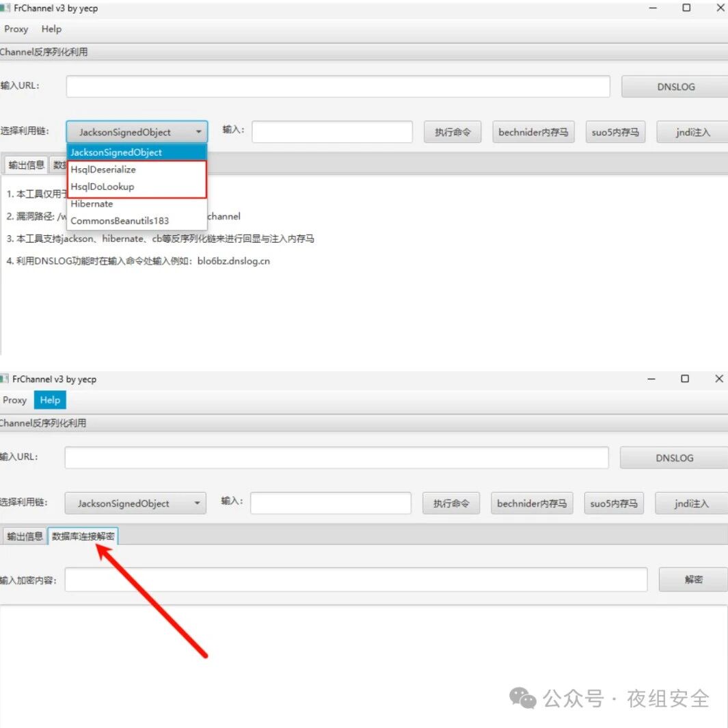Pick CommonsBeanutils183 from the chain list
This screenshot has width=728, height=728.
[137, 221]
